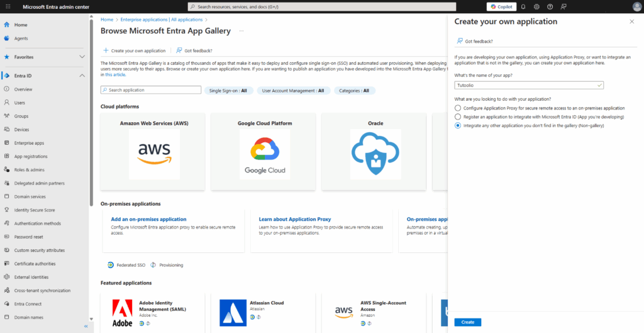
Task: Select Configure Application Proxy radio option
Action: [458, 108]
